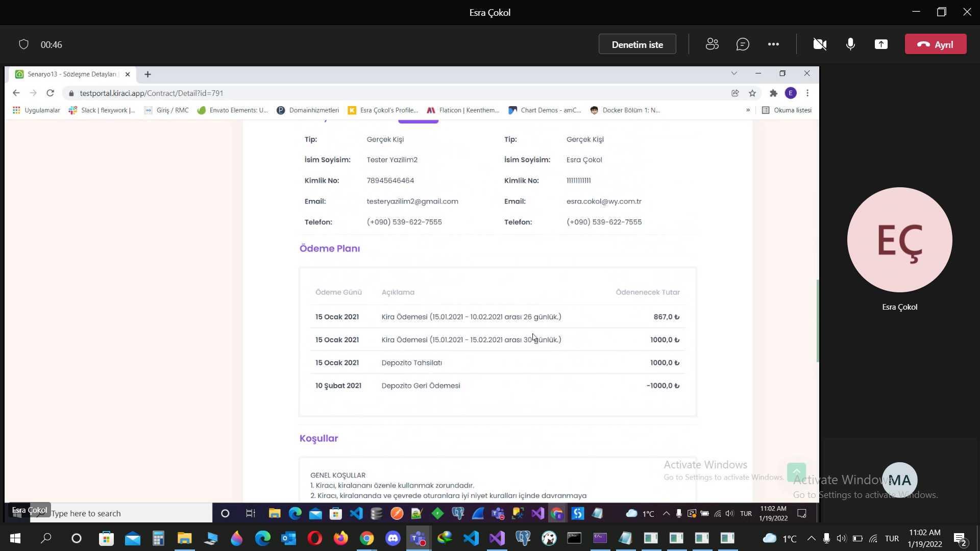Click the shield security icon beside the timer
The width and height of the screenshot is (980, 551).
[23, 44]
